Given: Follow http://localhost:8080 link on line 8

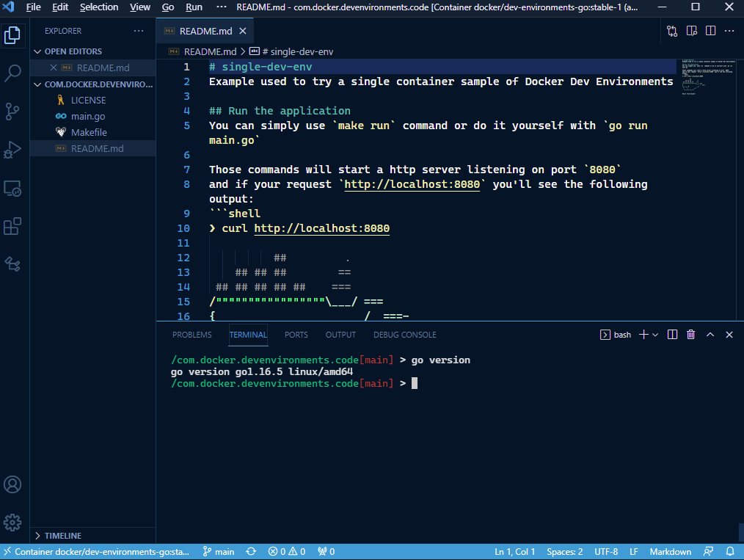Looking at the screenshot, I should tap(412, 184).
